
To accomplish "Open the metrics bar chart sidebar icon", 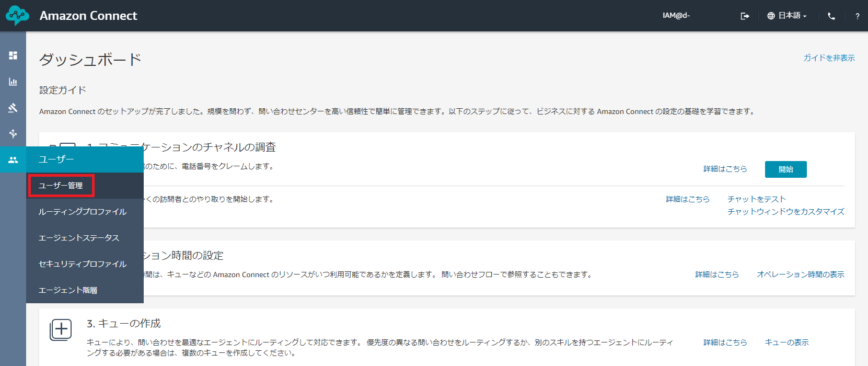I will [x=13, y=82].
